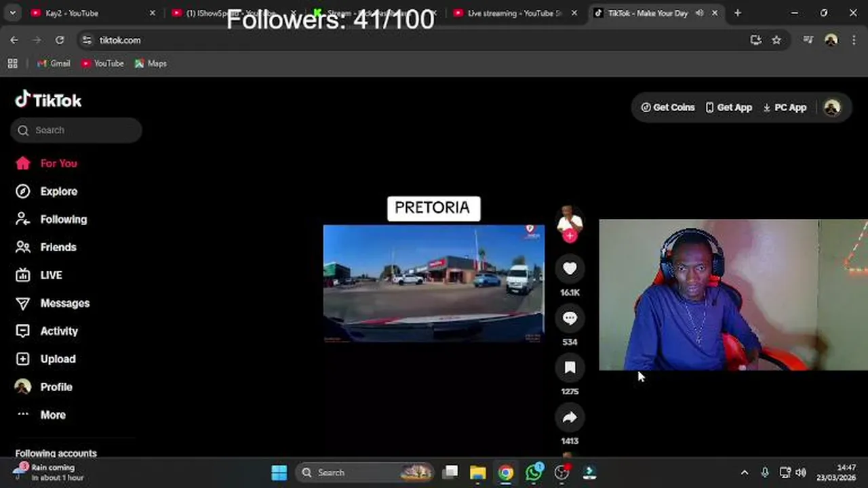
Task: Bookmark the Pretoria video
Action: click(x=570, y=368)
